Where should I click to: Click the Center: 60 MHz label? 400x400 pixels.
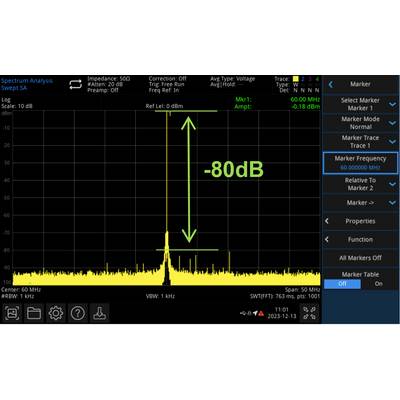pos(21,290)
